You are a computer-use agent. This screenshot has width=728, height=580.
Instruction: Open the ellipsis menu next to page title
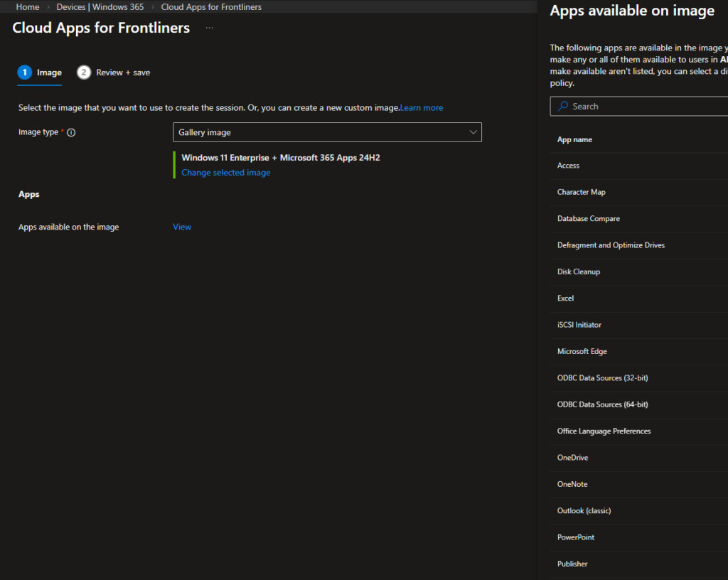tap(209, 28)
